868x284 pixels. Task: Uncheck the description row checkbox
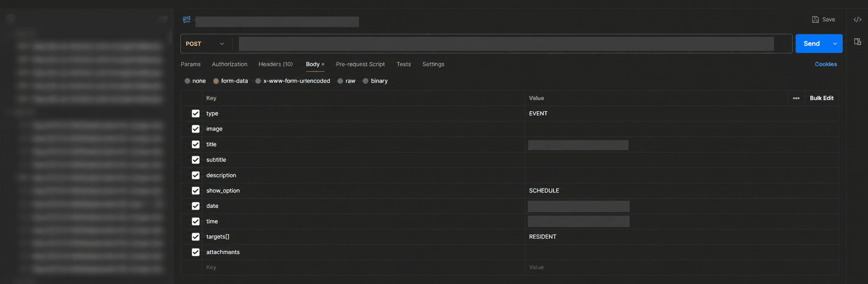tap(196, 175)
